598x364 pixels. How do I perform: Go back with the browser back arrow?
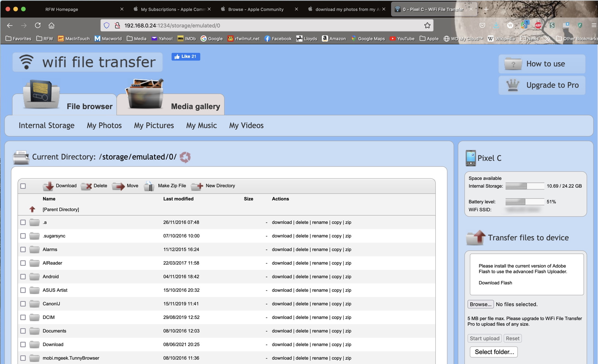(x=10, y=25)
